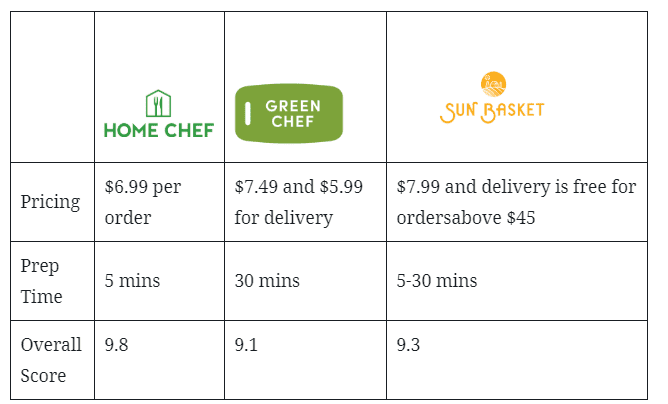Image resolution: width=668 pixels, height=404 pixels.
Task: Click the 5 mins prep time cell
Action: click(159, 281)
